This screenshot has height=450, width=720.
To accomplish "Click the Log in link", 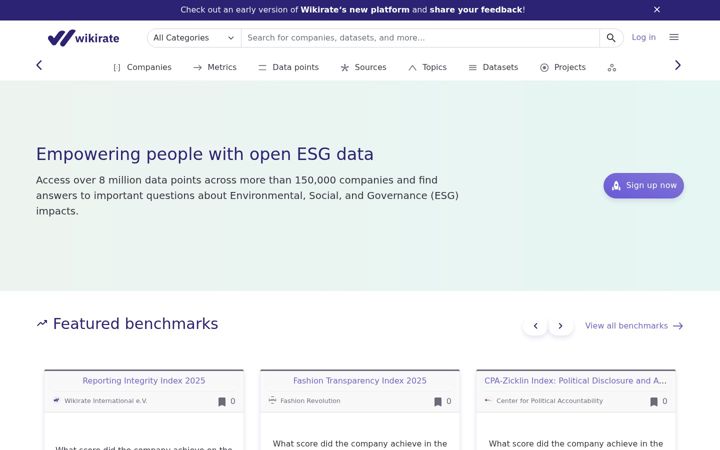I will click(643, 37).
